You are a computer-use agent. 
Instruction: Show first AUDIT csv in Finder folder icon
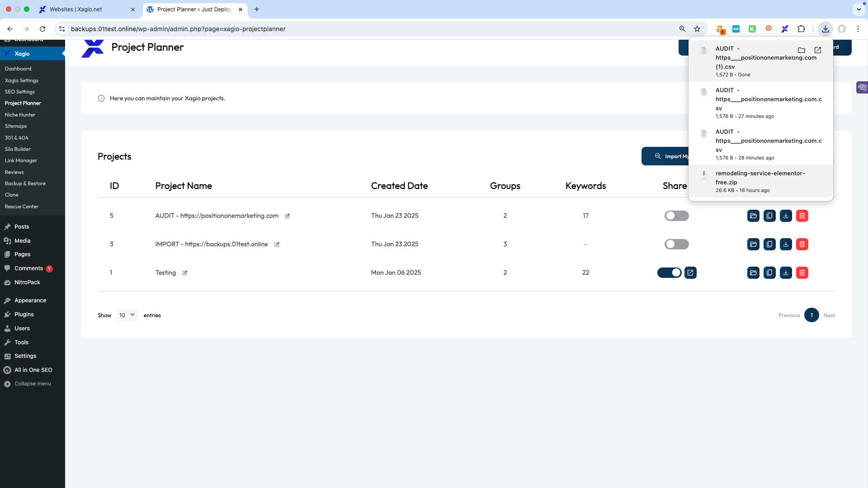pos(802,50)
